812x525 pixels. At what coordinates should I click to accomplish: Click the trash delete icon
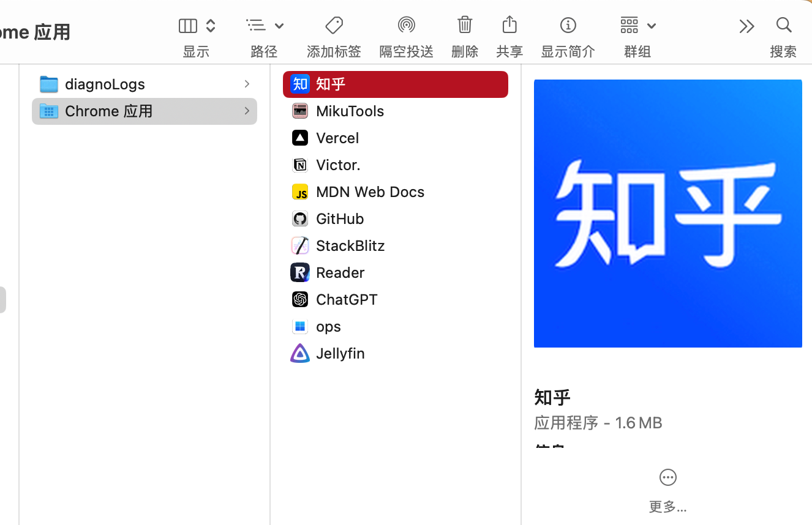465,24
